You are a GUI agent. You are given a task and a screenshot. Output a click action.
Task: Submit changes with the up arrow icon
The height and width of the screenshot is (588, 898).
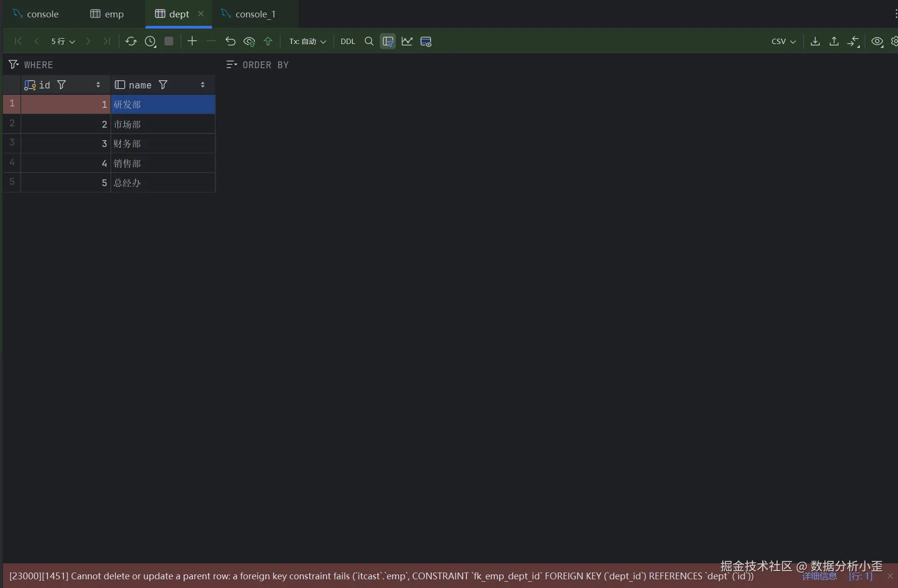(x=268, y=42)
